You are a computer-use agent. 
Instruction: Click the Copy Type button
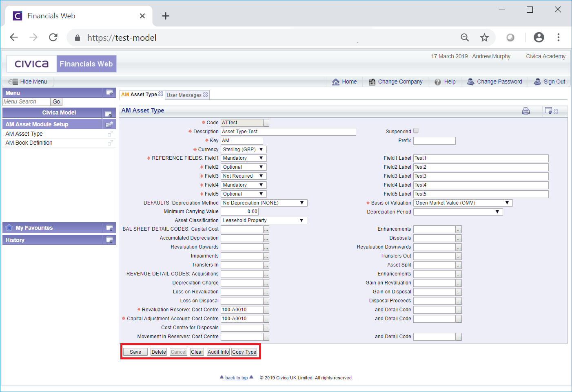244,352
